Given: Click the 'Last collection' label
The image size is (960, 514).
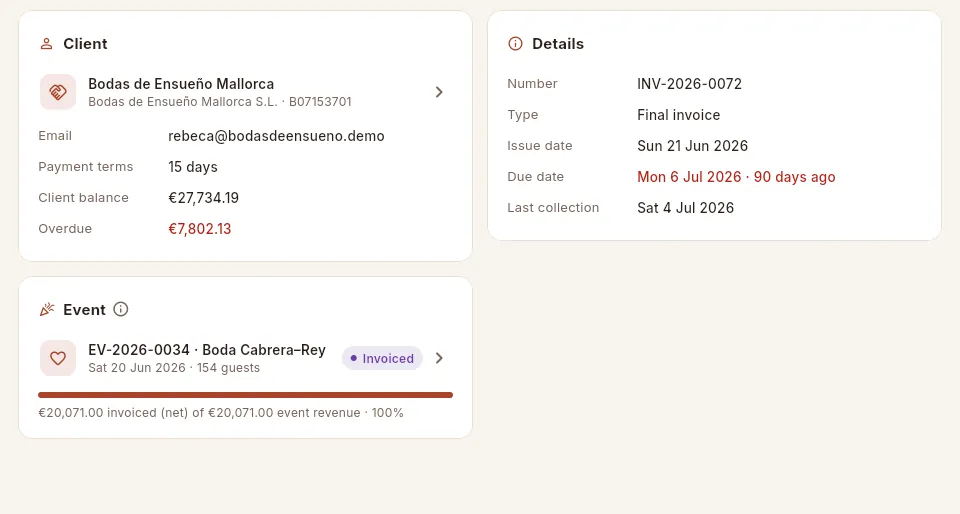Looking at the screenshot, I should coord(553,207).
